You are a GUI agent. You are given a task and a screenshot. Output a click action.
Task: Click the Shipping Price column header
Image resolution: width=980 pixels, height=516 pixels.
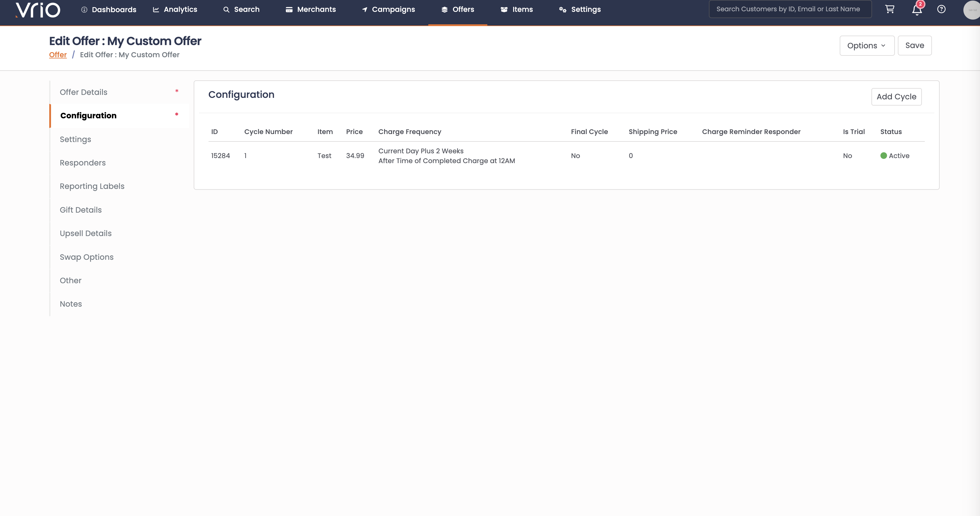(x=653, y=132)
